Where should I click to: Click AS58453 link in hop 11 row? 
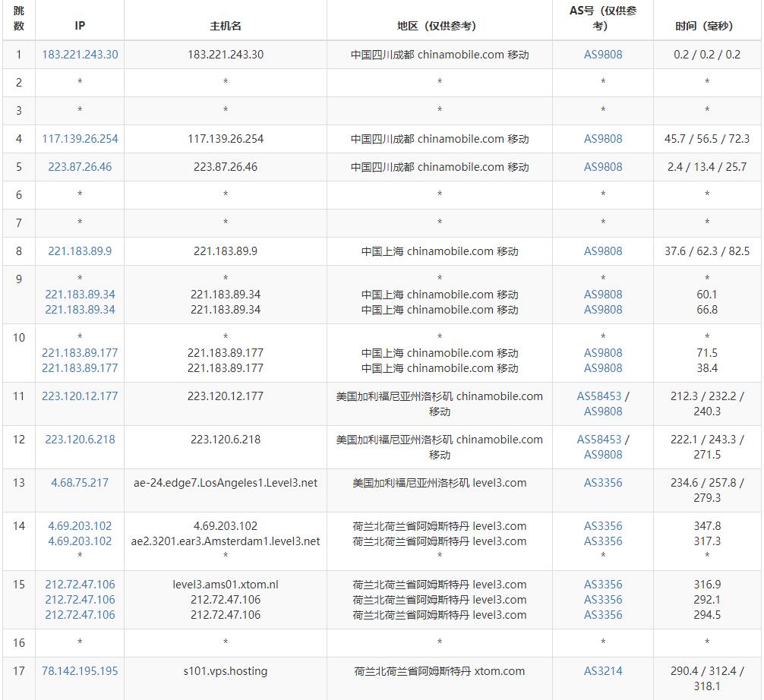pyautogui.click(x=599, y=396)
